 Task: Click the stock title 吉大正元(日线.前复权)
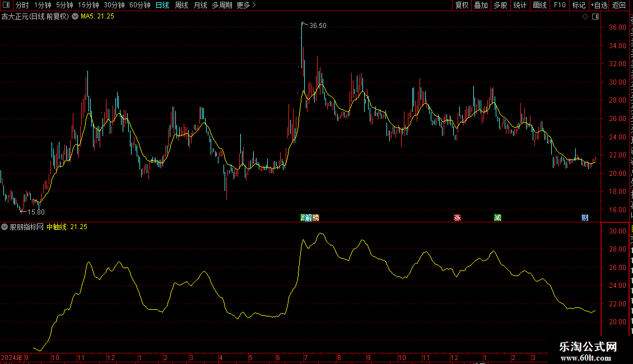(35, 17)
